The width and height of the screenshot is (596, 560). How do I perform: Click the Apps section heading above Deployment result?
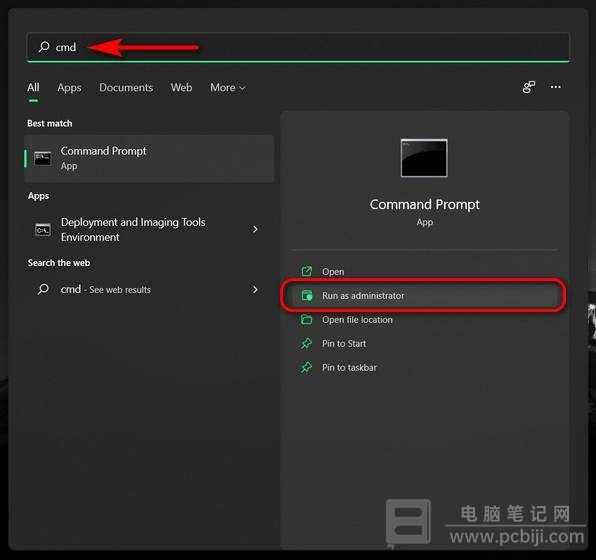[38, 196]
